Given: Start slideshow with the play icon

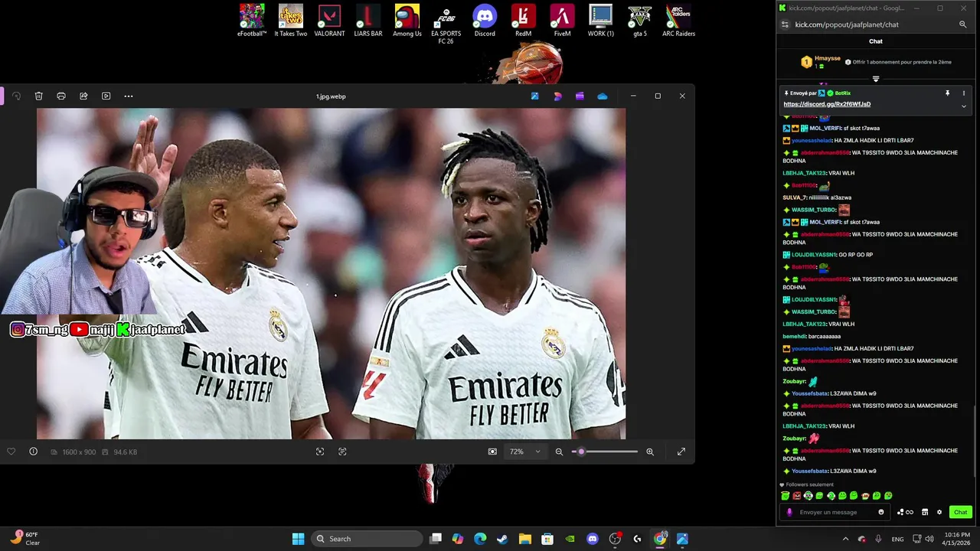Looking at the screenshot, I should point(106,96).
